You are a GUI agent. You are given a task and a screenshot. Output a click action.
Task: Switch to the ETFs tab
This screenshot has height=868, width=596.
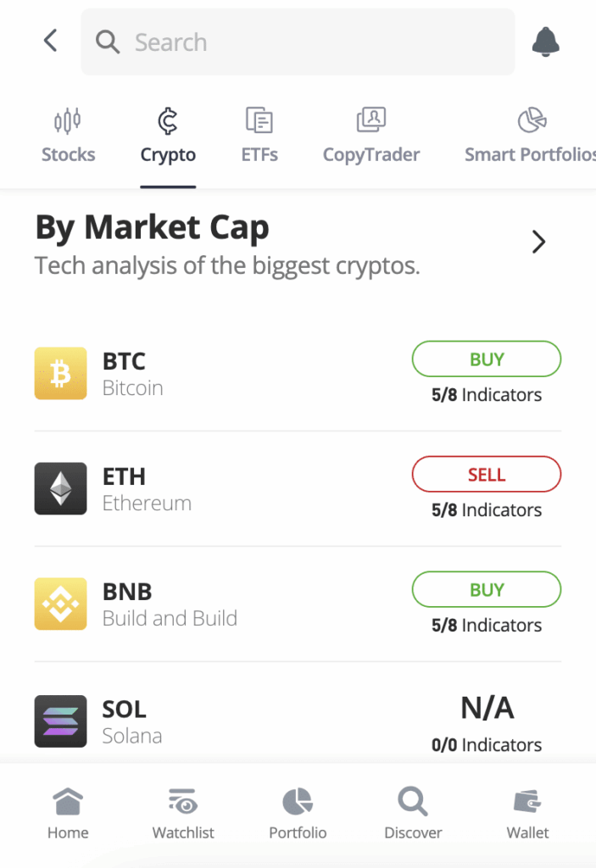point(259,136)
